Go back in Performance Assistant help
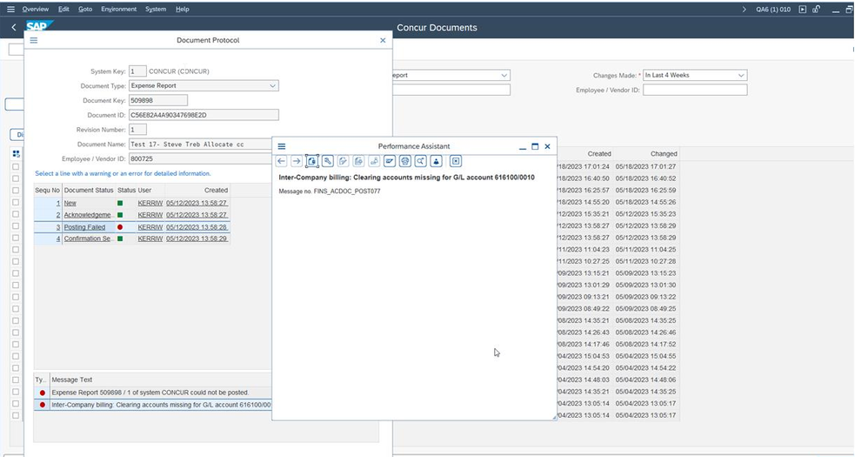This screenshot has width=868, height=457. pos(281,161)
